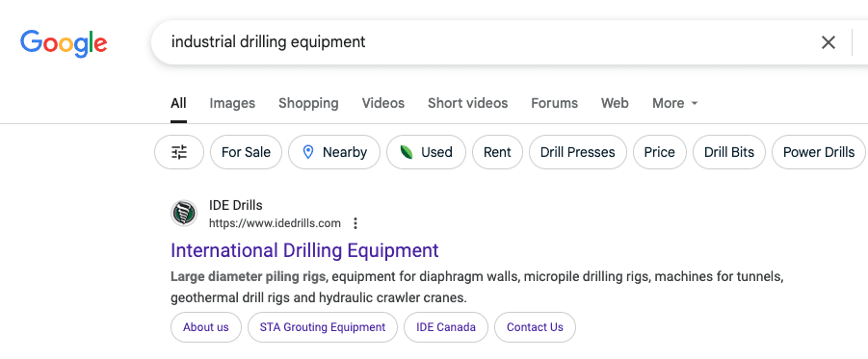Click the Google logo
Screen dimensions: 868x359
point(64,42)
